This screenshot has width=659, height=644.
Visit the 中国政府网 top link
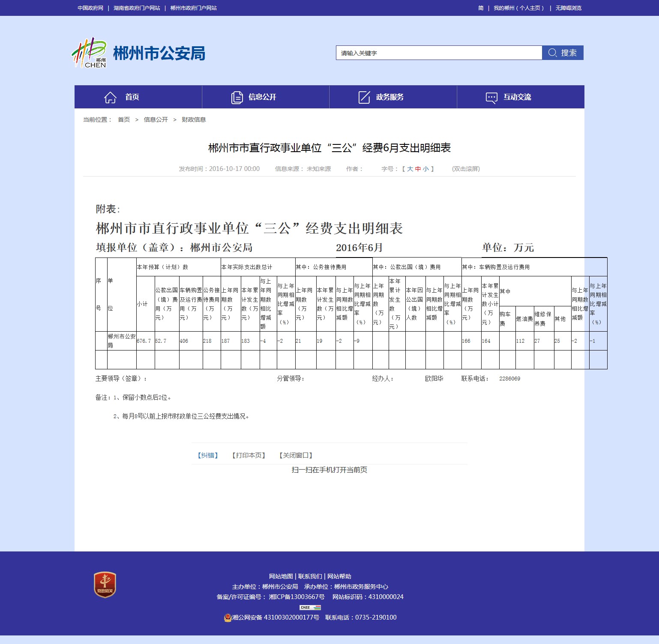point(90,8)
